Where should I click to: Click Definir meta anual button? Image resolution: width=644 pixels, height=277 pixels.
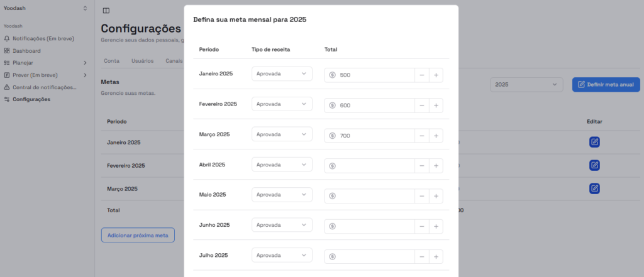[x=606, y=84]
